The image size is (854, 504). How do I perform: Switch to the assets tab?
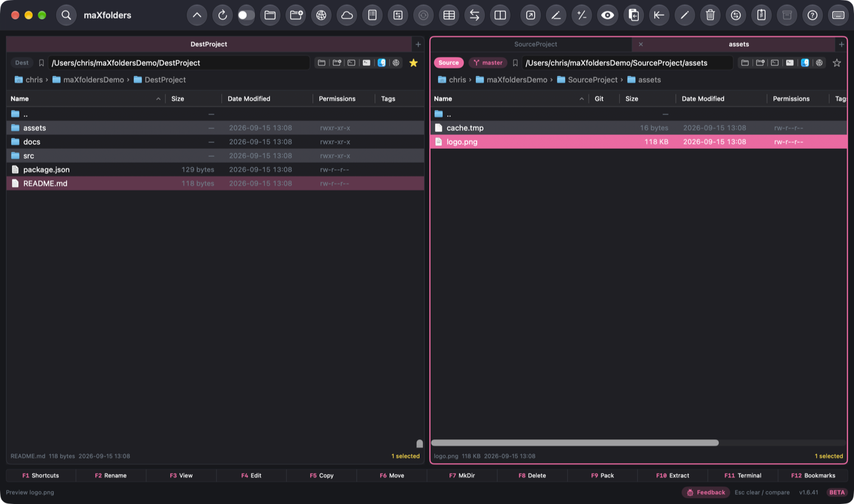point(739,44)
